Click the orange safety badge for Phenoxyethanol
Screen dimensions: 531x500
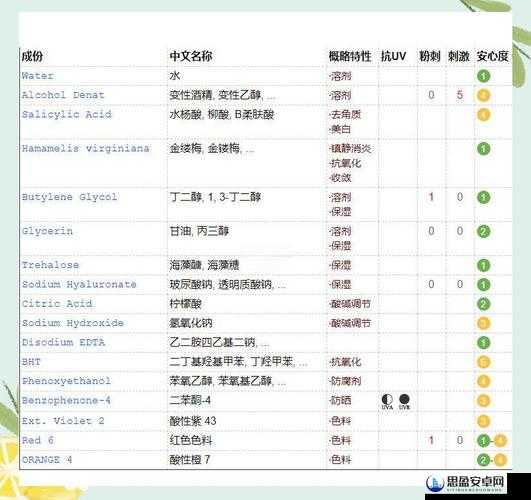tap(484, 381)
